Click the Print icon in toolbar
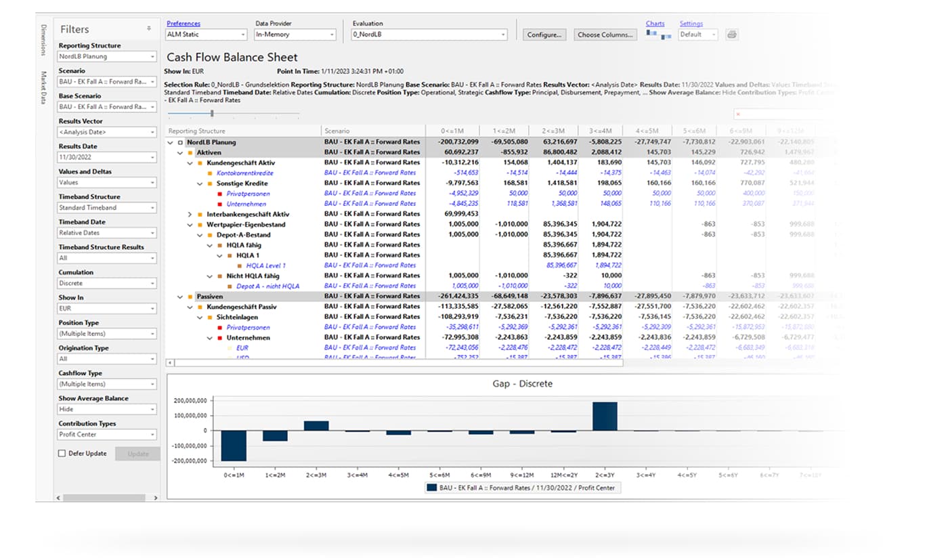Screen dimensions: 927x560 pos(732,35)
